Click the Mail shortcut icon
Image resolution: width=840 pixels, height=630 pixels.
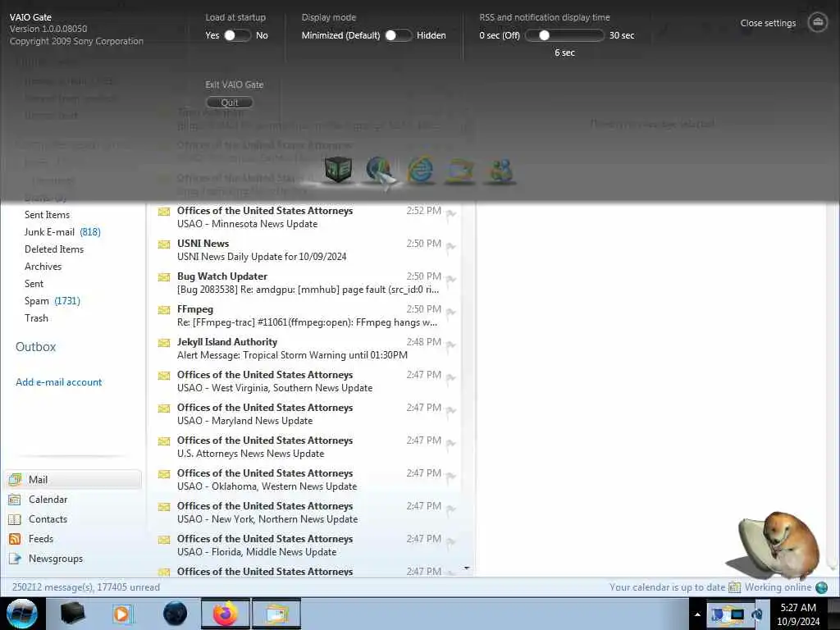tap(15, 479)
